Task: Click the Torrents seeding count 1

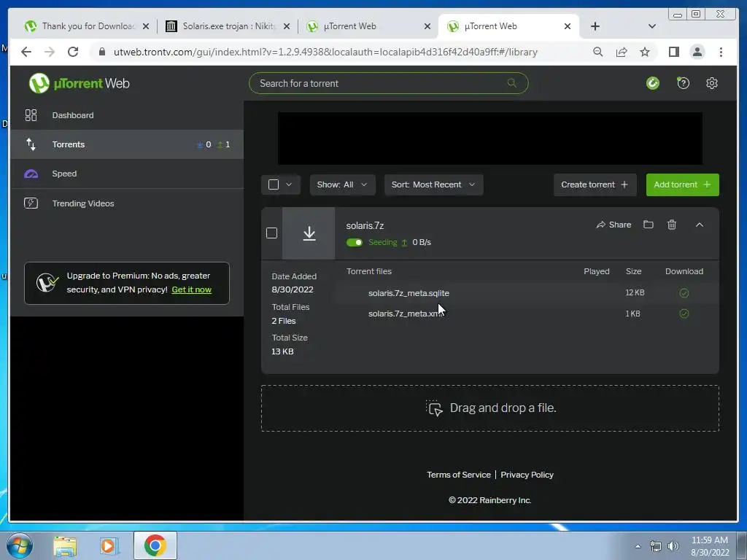Action: (224, 144)
